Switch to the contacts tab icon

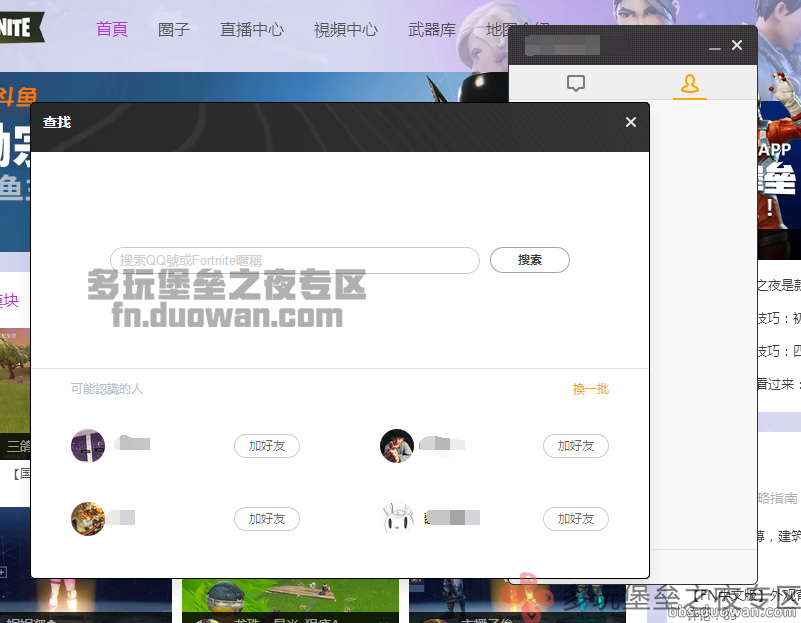[x=689, y=84]
